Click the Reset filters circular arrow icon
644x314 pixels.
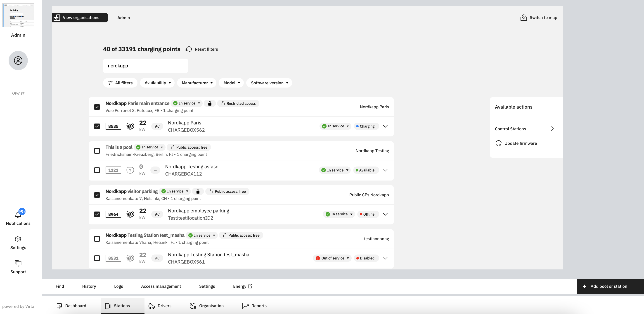tap(189, 49)
